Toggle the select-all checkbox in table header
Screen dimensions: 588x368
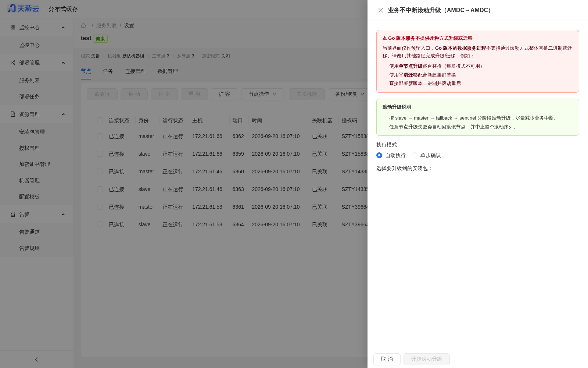(100, 120)
